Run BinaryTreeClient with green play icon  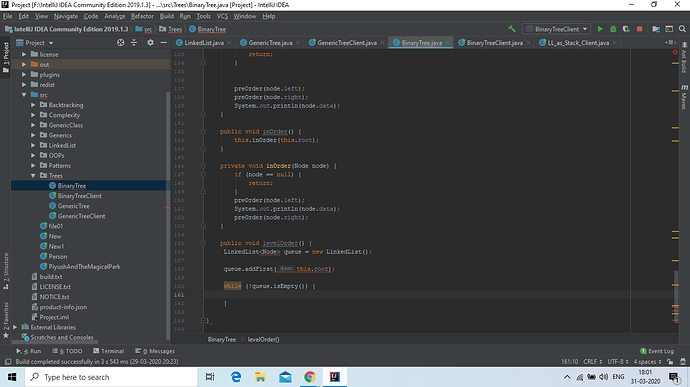[x=600, y=29]
